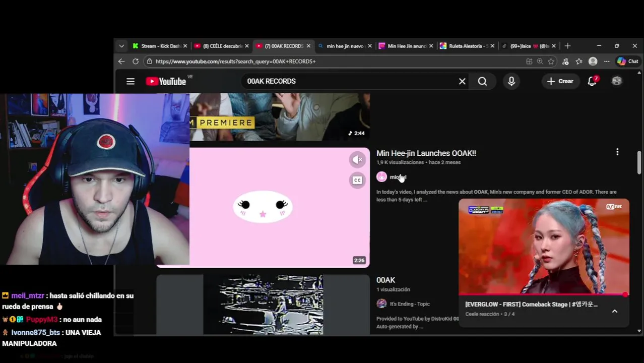
Task: Click meii_mtzr username in chat
Action: click(28, 296)
